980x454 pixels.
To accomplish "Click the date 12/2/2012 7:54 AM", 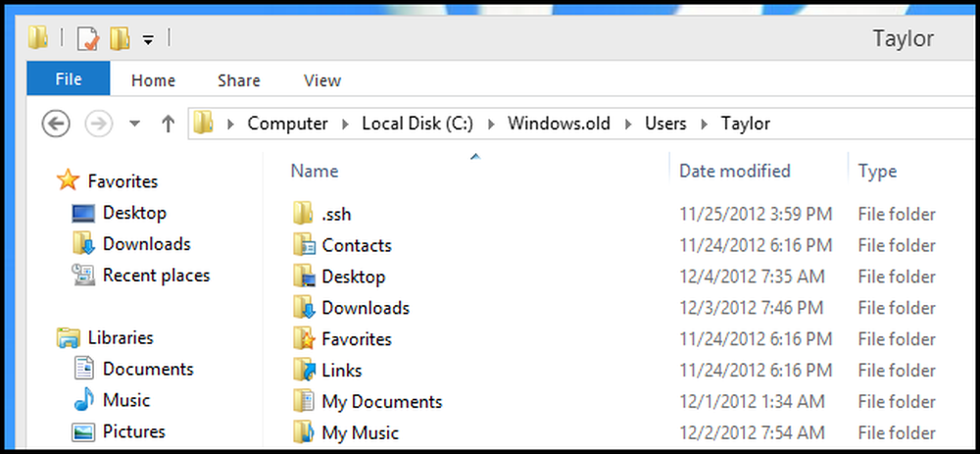I will [752, 432].
